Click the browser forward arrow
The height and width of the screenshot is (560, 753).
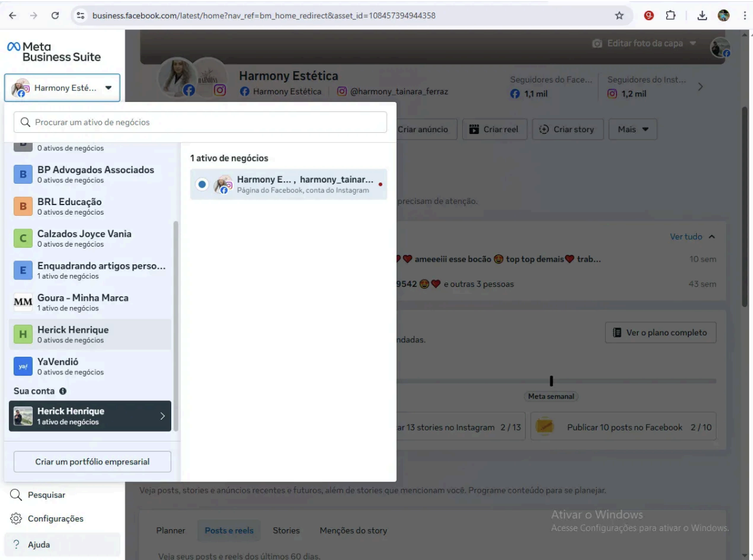pyautogui.click(x=33, y=15)
